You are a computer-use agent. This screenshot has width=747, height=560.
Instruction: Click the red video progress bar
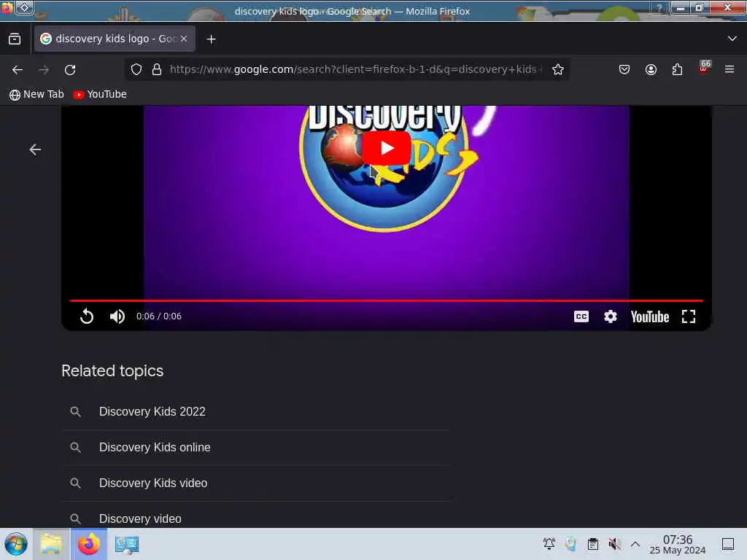coord(387,300)
